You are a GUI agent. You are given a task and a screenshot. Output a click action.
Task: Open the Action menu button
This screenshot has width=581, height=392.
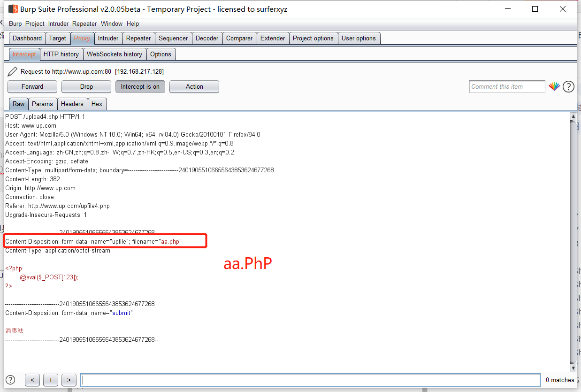[194, 86]
